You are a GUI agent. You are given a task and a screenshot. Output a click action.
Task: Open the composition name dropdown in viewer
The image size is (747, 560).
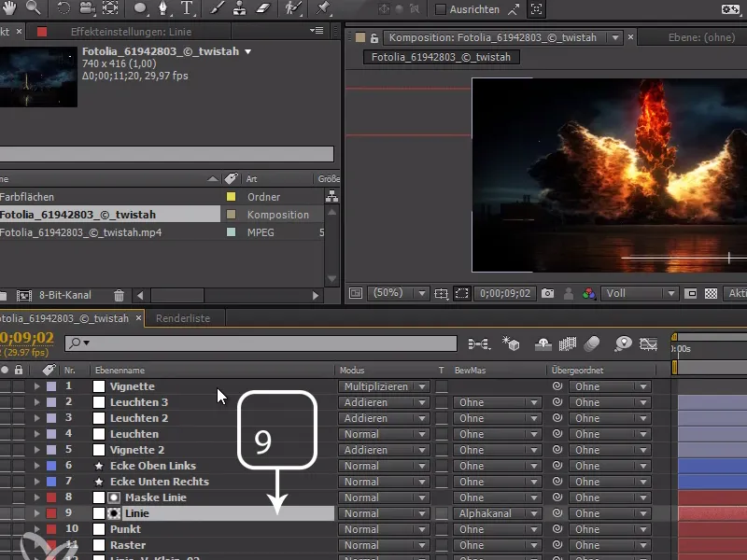(x=615, y=37)
